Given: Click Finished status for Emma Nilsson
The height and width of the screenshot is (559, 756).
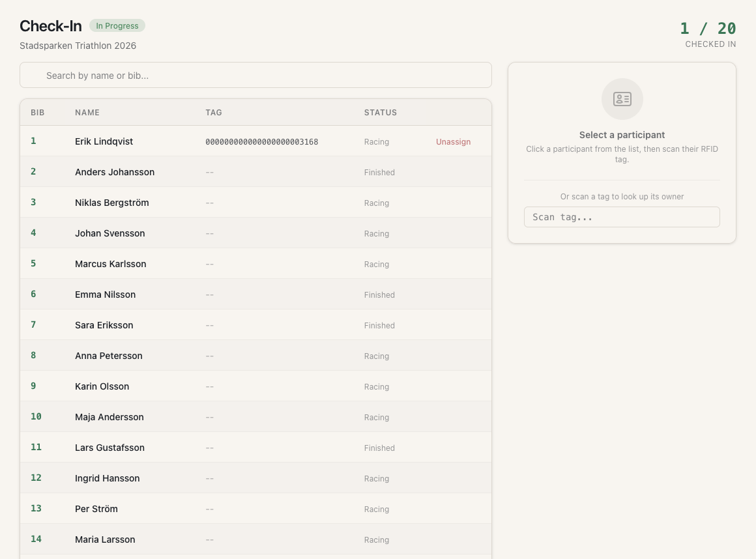Looking at the screenshot, I should pos(379,295).
